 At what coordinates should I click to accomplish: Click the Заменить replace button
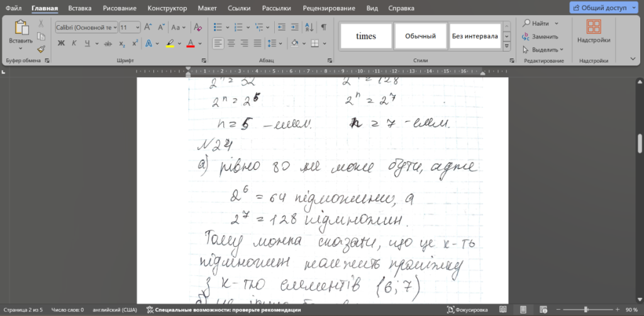pyautogui.click(x=540, y=36)
